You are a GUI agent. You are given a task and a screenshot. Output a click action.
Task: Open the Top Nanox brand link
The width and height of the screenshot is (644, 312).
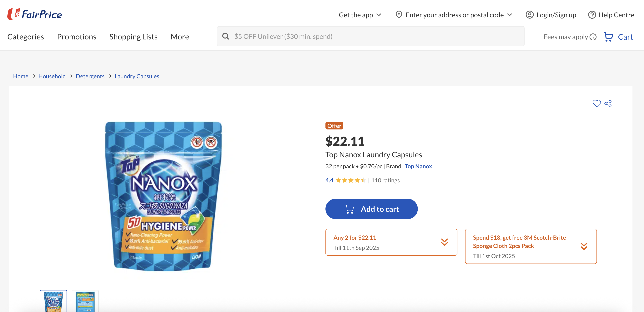pyautogui.click(x=418, y=166)
